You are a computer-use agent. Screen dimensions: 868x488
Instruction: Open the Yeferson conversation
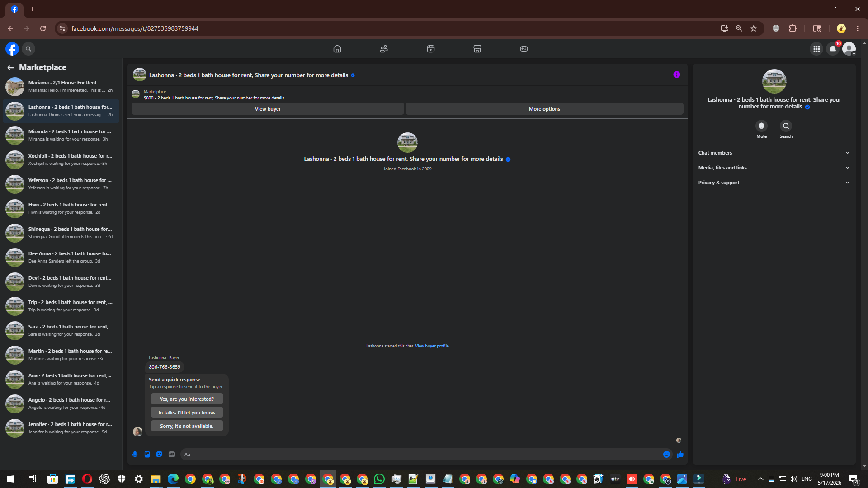click(x=61, y=184)
